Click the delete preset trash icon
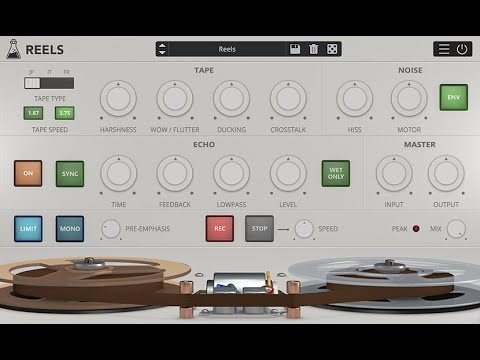 (x=313, y=49)
